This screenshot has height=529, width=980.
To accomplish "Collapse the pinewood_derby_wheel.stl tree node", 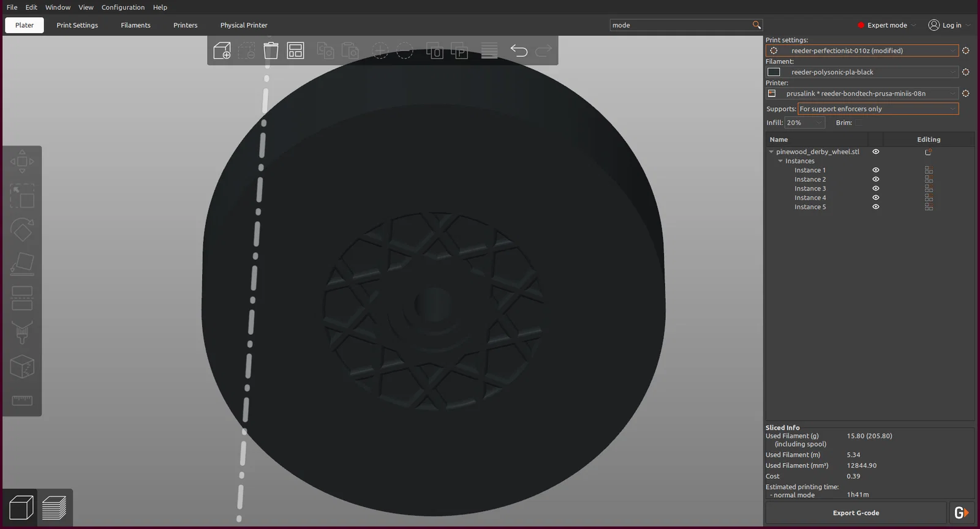I will [x=771, y=152].
